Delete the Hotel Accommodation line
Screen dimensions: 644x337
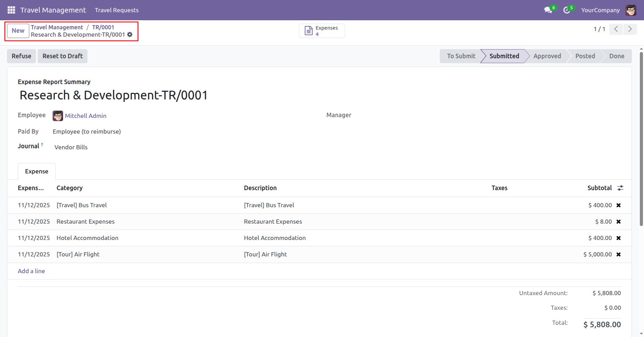[x=619, y=238]
